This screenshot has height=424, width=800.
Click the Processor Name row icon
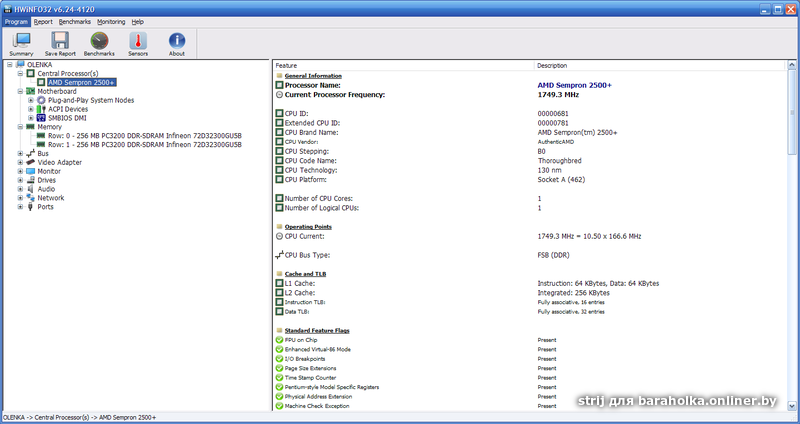click(279, 85)
